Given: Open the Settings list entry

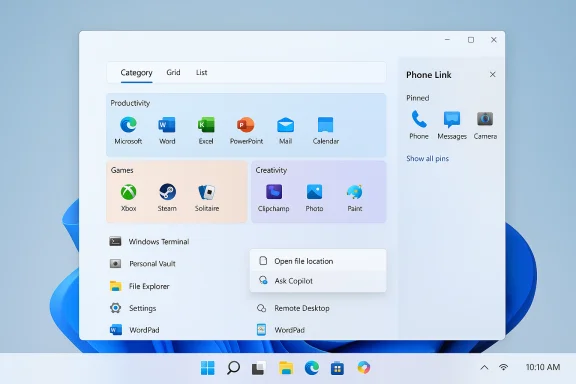Looking at the screenshot, I should coord(133,308).
